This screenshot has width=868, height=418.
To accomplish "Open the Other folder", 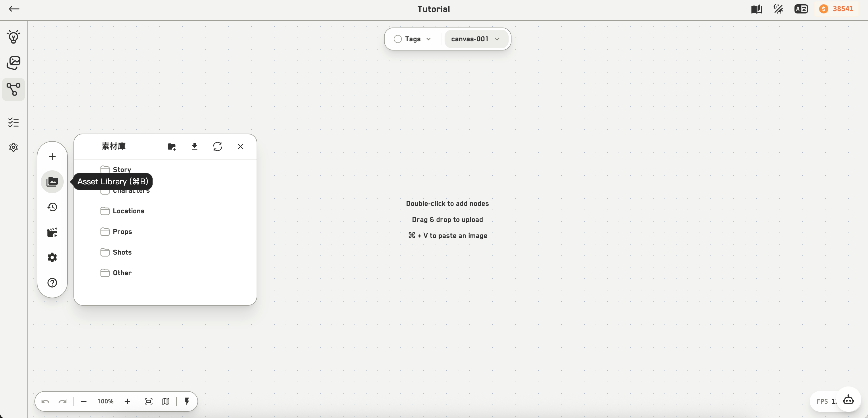I will (x=116, y=273).
